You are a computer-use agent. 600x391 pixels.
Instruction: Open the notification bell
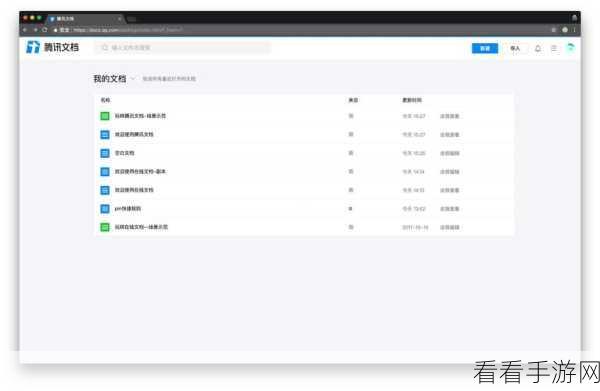click(x=538, y=48)
